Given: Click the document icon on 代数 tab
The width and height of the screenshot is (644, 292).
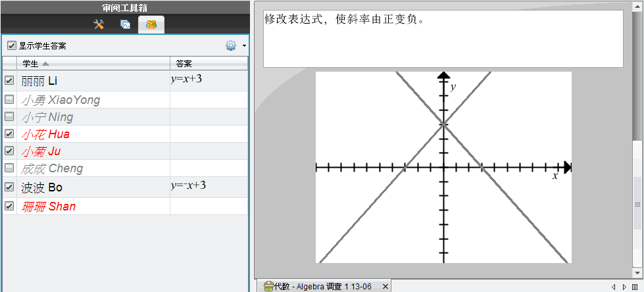Looking at the screenshot, I should (268, 286).
